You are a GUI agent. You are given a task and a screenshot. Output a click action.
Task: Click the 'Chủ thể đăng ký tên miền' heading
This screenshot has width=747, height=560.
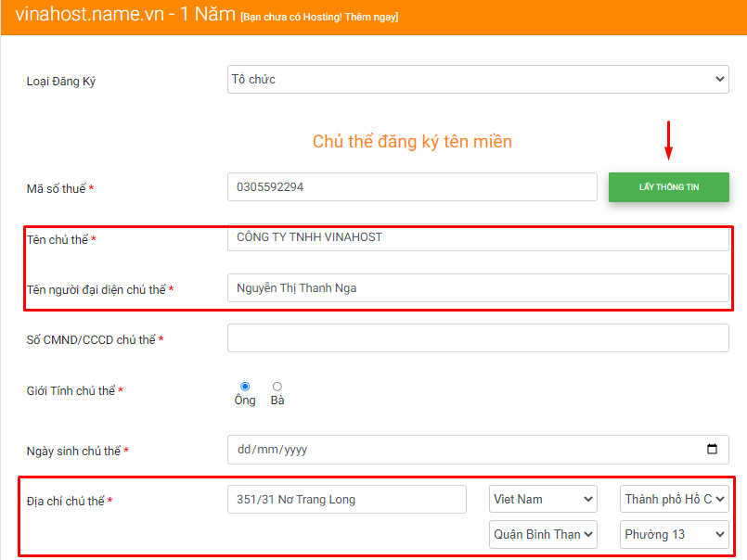click(412, 142)
